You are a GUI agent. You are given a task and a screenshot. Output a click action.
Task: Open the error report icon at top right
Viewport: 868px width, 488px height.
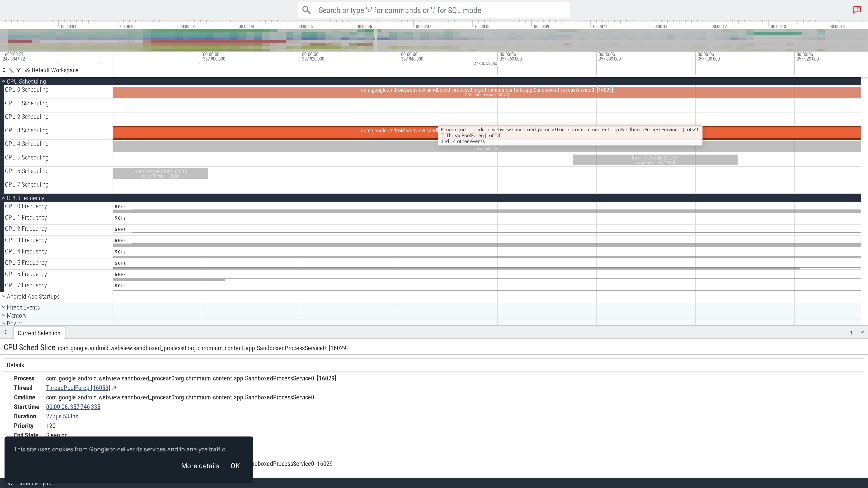[857, 10]
